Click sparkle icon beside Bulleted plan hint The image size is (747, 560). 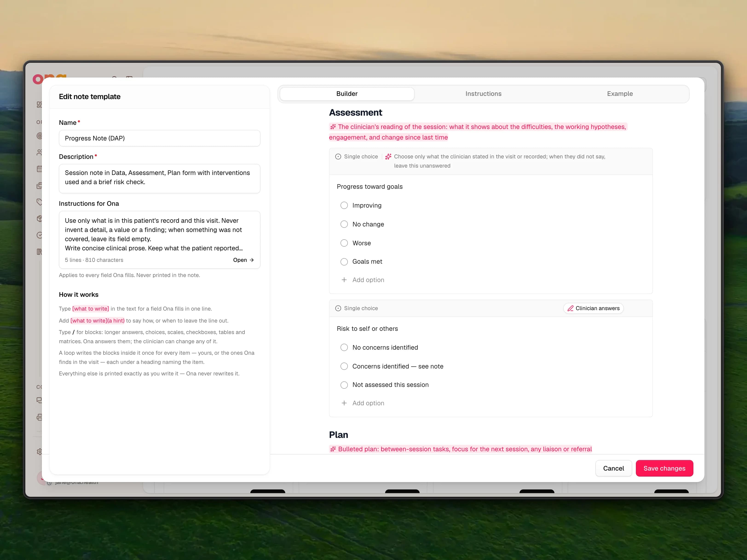coord(333,449)
